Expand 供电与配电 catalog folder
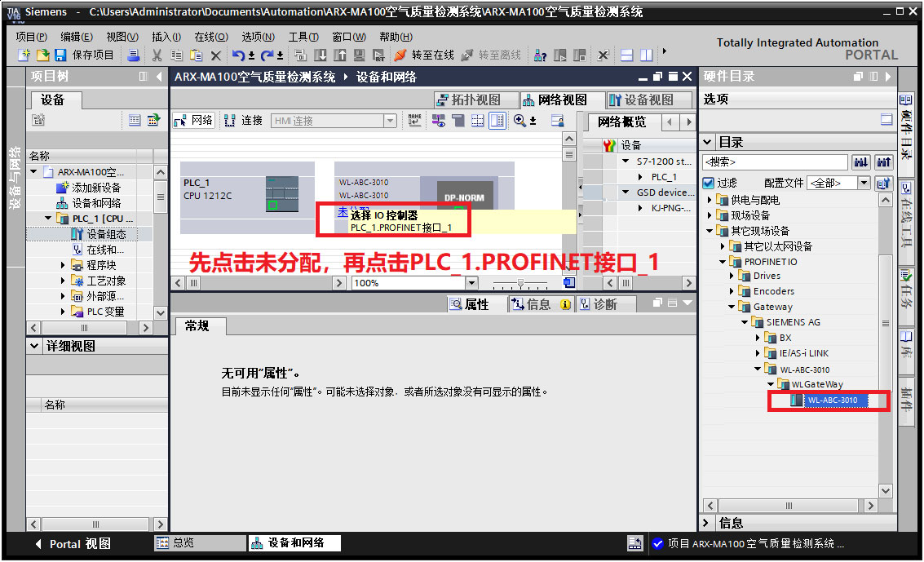 coord(710,200)
